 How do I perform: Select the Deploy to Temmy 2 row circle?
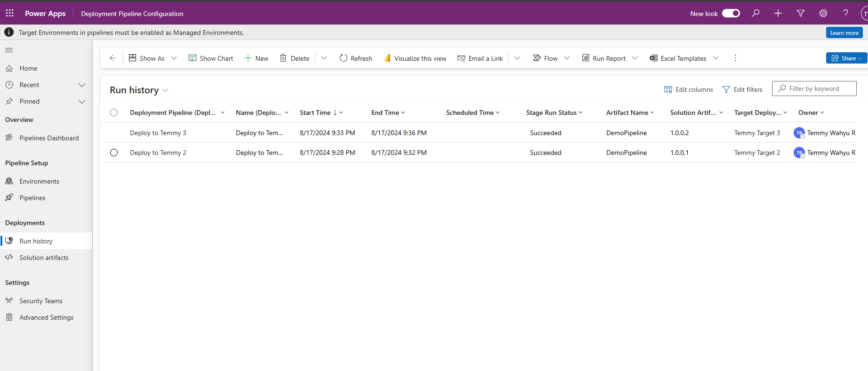(x=114, y=153)
